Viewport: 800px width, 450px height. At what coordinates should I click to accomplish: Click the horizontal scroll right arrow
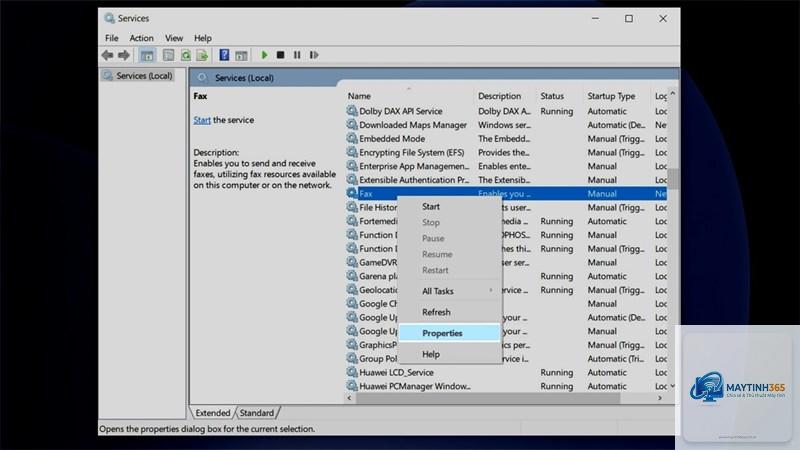pos(660,398)
